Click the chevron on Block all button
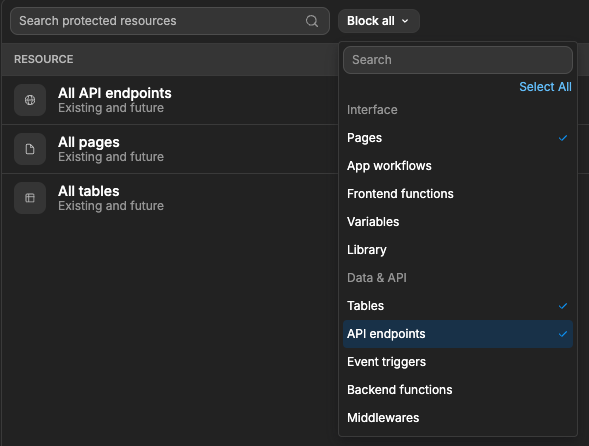The image size is (589, 446). click(405, 21)
